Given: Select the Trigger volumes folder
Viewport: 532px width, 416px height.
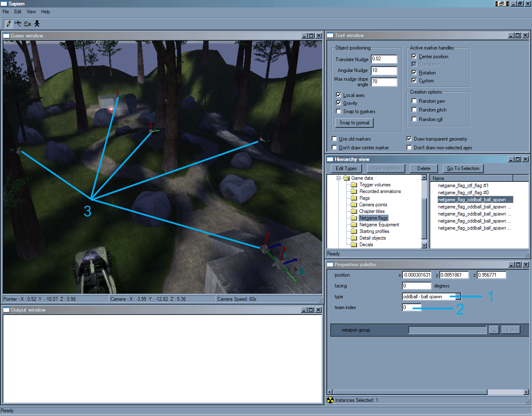Looking at the screenshot, I should click(375, 185).
